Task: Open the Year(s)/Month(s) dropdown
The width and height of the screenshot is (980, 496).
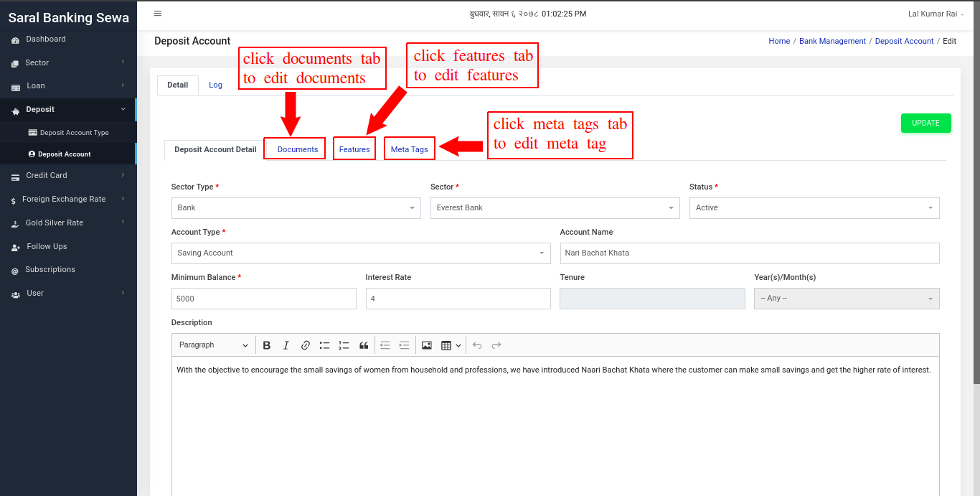Action: click(x=847, y=299)
